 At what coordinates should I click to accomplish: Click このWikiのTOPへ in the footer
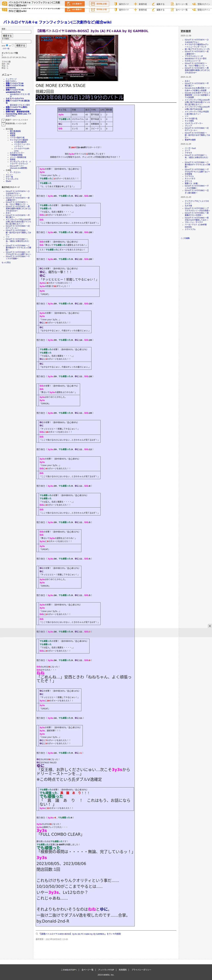(69, 970)
